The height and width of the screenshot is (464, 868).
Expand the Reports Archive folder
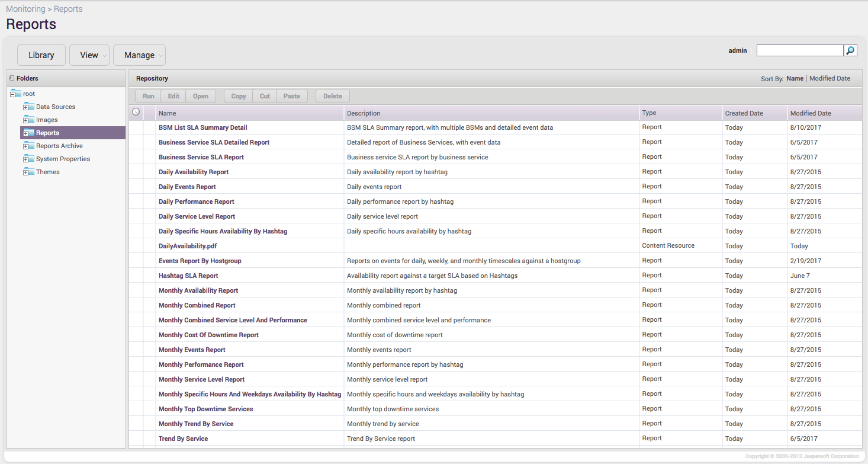tap(25, 146)
